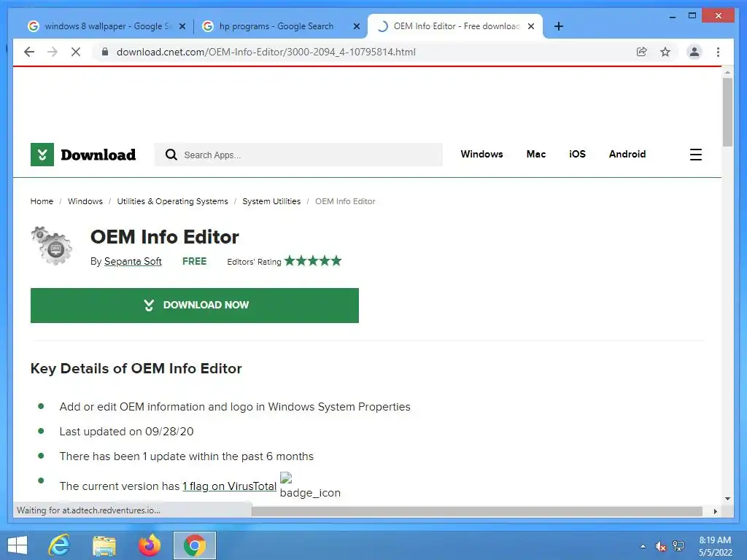This screenshot has height=560, width=747.
Task: Focus the Search Apps input field
Action: click(x=298, y=155)
